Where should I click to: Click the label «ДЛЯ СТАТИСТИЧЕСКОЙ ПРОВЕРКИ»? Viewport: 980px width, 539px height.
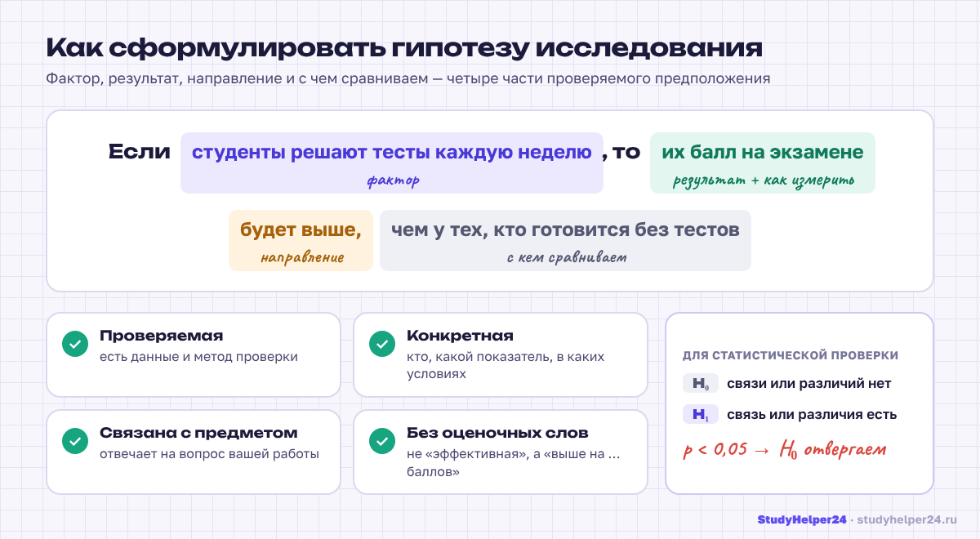791,356
